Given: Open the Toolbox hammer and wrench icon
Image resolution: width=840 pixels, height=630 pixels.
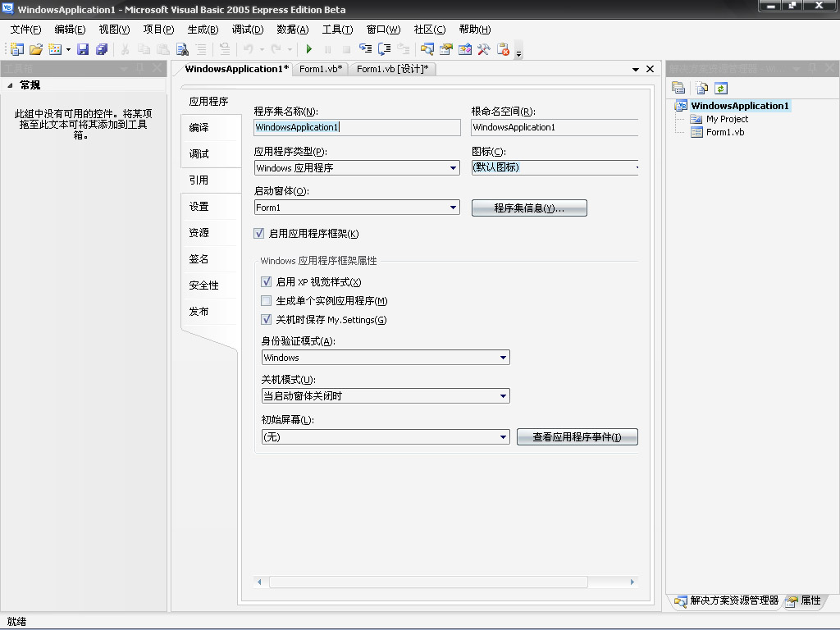Looking at the screenshot, I should point(483,49).
